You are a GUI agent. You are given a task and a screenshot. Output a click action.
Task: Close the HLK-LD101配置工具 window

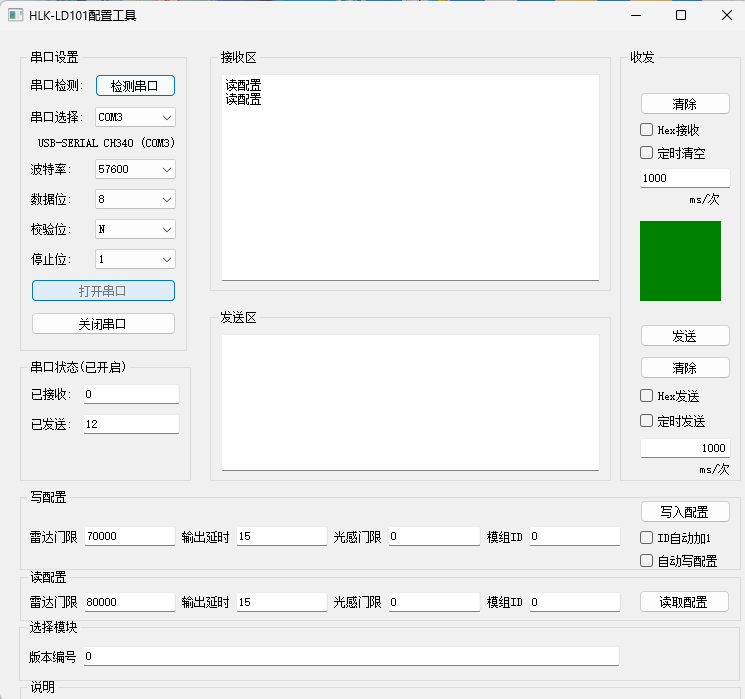727,15
